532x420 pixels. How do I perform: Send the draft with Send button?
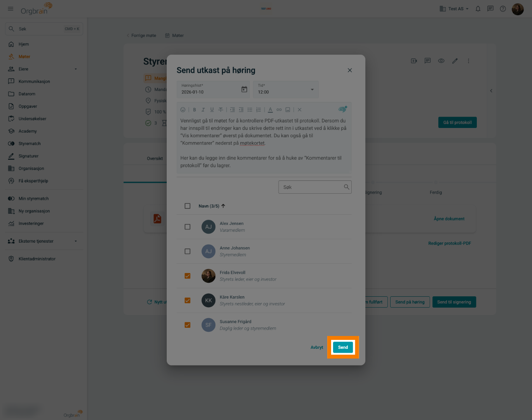click(343, 347)
